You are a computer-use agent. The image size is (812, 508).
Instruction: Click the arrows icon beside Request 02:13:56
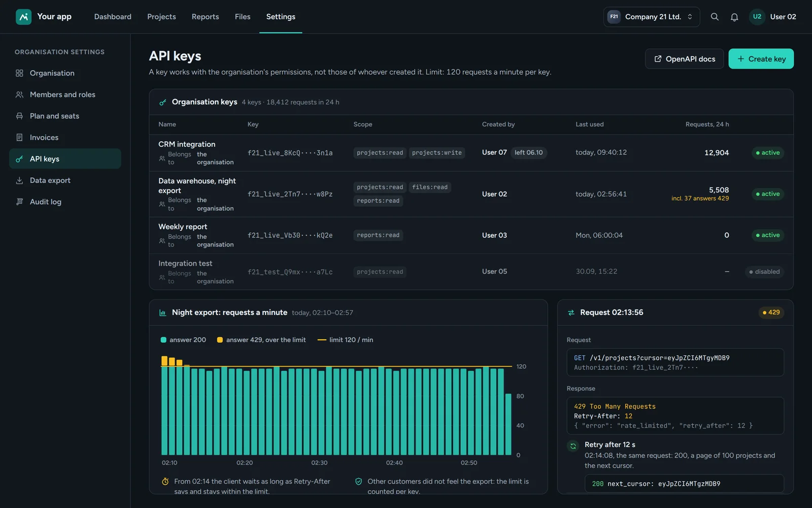point(571,313)
